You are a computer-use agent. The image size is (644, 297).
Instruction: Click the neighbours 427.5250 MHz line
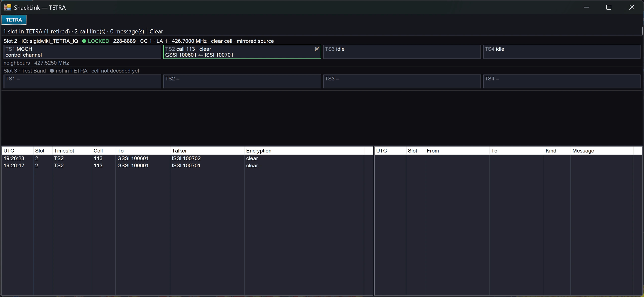(36, 63)
